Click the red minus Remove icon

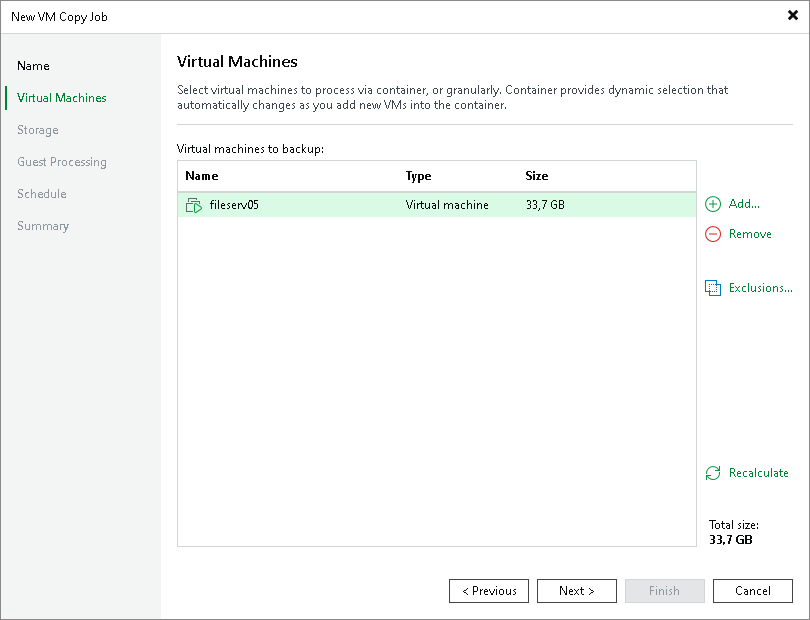[713, 234]
